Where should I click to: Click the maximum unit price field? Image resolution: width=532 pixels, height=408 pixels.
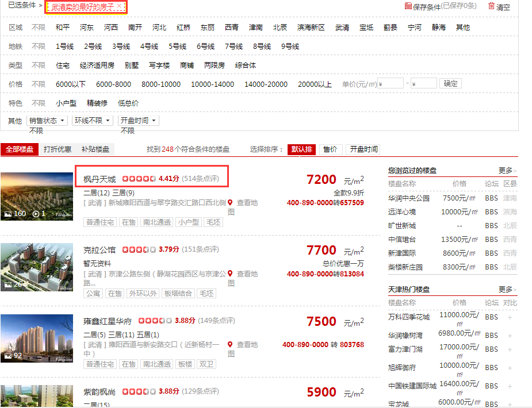[424, 83]
